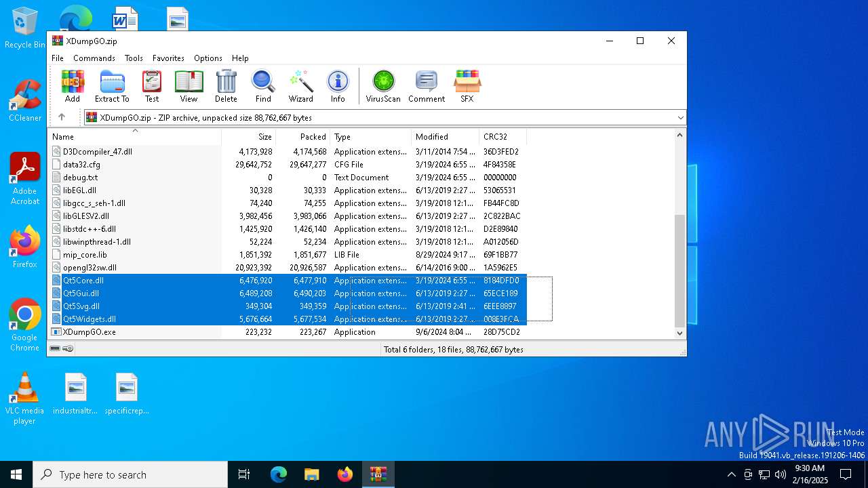The height and width of the screenshot is (488, 868).
Task: Click scrollbar up arrow in file list
Action: tap(680, 135)
